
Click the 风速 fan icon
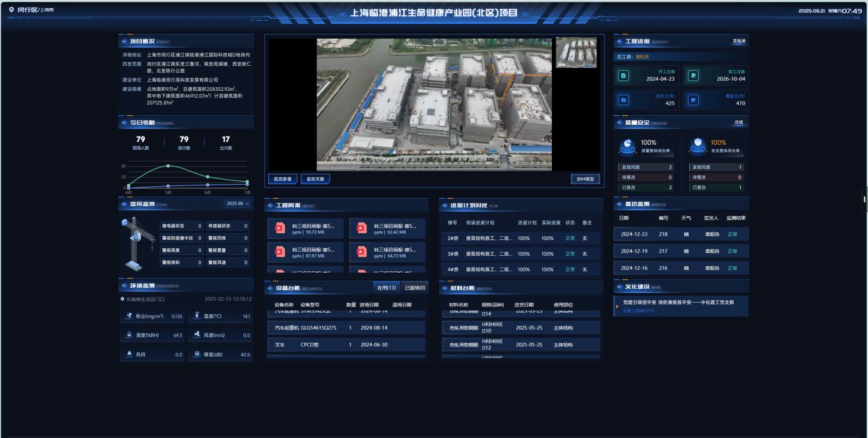coord(197,335)
